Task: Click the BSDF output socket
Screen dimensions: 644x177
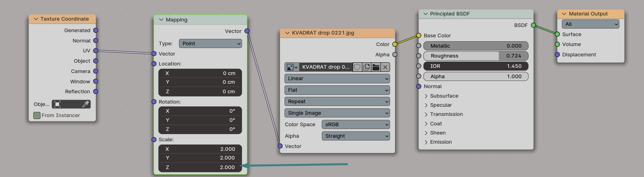Action: [533, 25]
